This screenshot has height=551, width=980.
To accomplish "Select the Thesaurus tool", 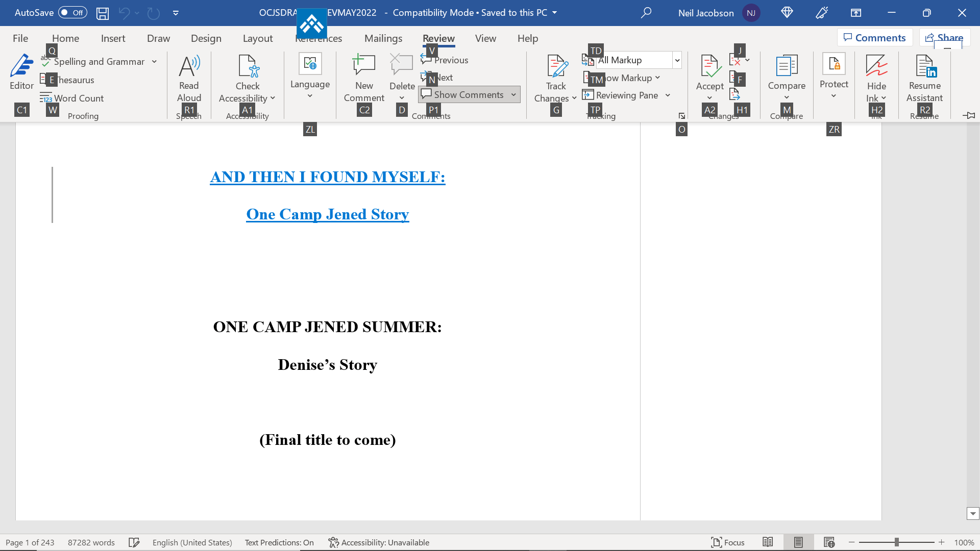I will click(73, 80).
